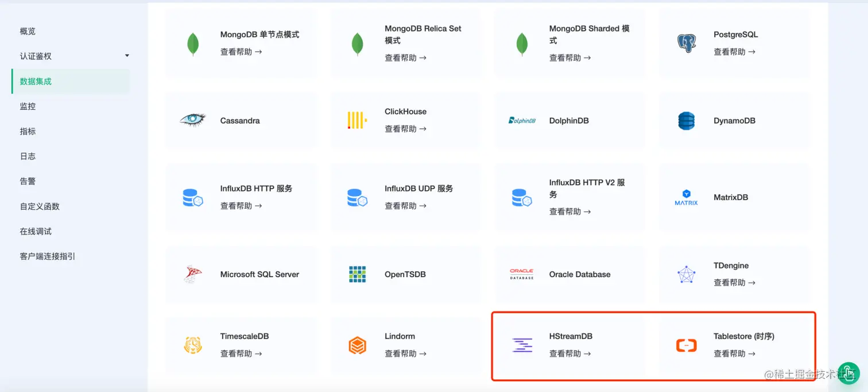Image resolution: width=868 pixels, height=392 pixels.
Task: Select the TDengine card title
Action: coord(731,266)
